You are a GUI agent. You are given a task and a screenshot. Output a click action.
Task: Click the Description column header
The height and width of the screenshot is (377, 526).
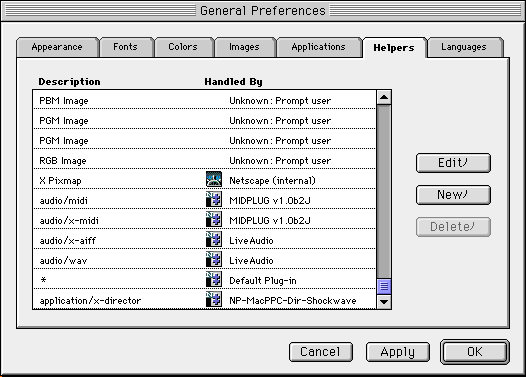[69, 82]
